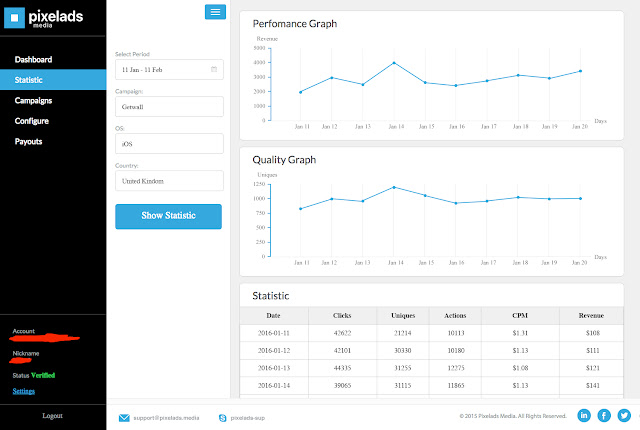640x430 pixels.
Task: Click the Skype icon in footer
Action: 222,418
